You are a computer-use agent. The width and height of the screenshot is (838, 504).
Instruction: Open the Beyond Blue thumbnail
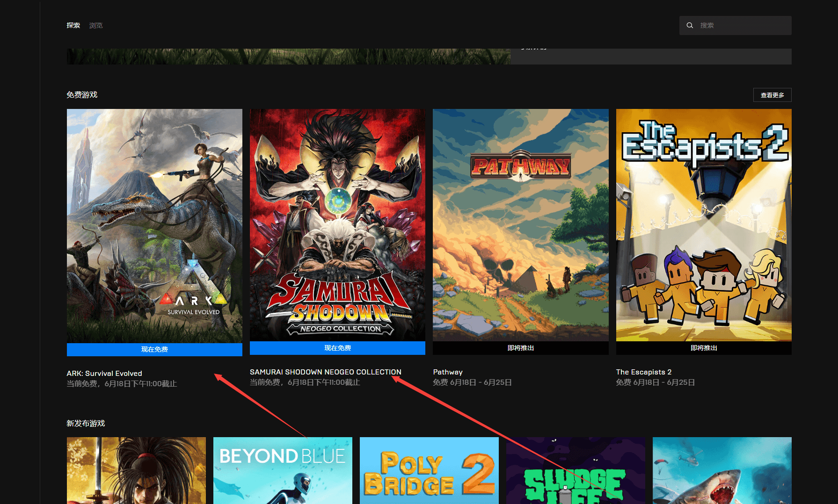283,470
